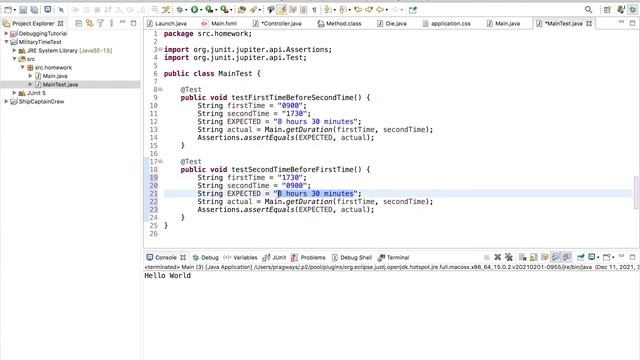
Task: Collapse the MilitaryTimeTest project node
Action: (x=6, y=42)
